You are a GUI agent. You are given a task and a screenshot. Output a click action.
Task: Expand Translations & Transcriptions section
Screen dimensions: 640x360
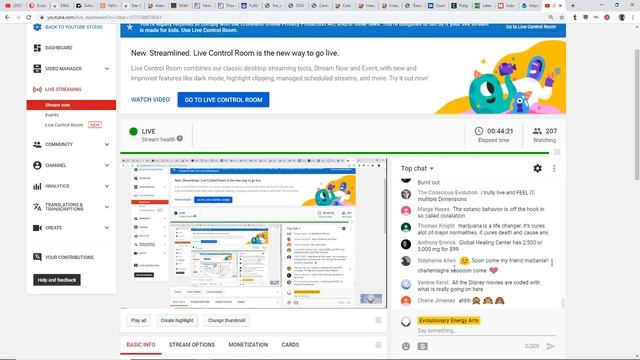107,207
